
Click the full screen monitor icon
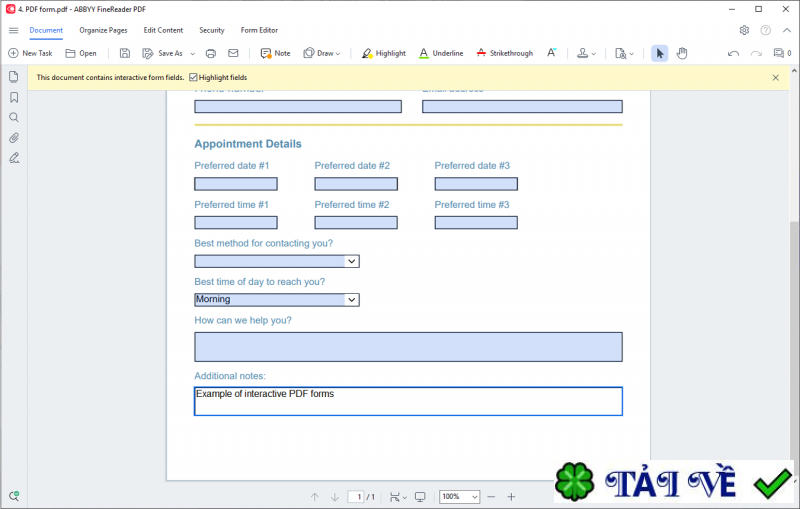pos(420,497)
